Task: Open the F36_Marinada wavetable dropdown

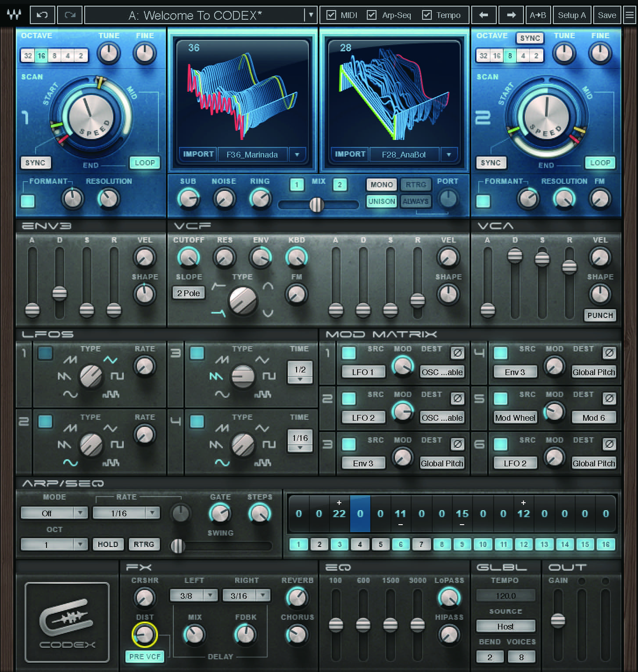Action: click(298, 154)
